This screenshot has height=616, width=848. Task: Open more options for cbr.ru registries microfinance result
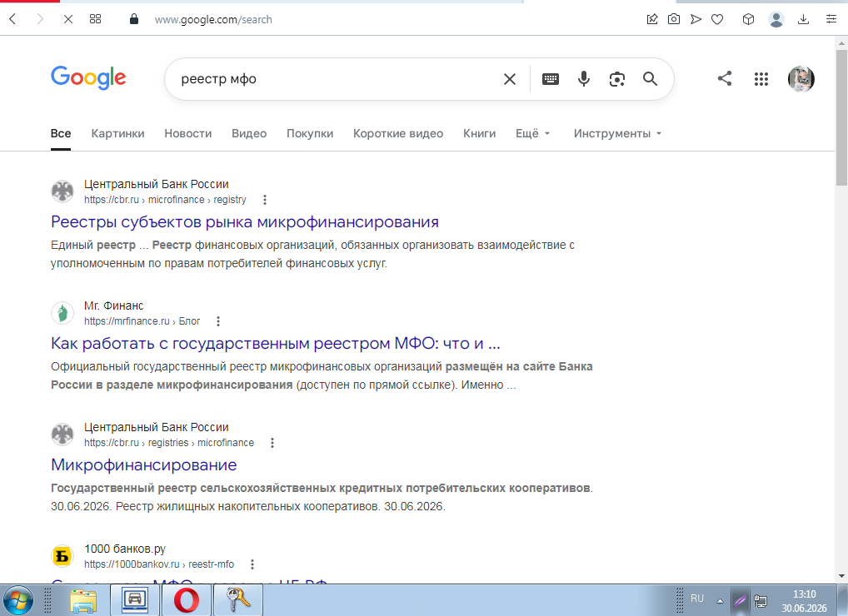pyautogui.click(x=272, y=443)
